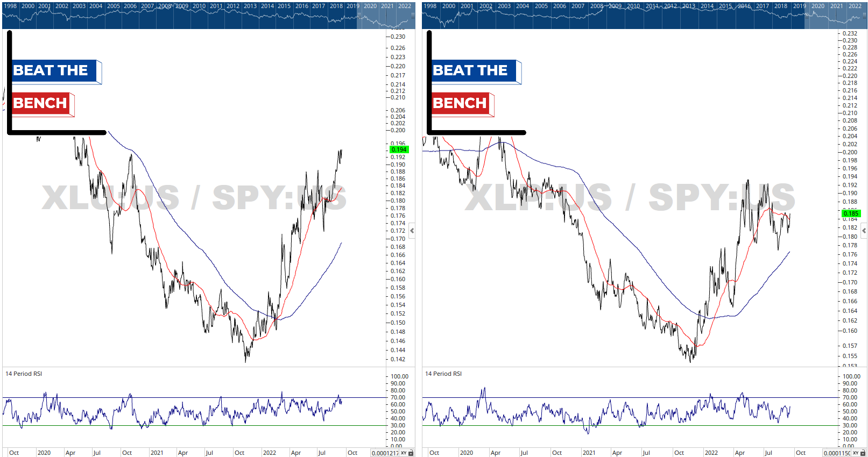The height and width of the screenshot is (457, 868).
Task: Grab the highlighted range window in XLP navigator
Action: pos(835,16)
